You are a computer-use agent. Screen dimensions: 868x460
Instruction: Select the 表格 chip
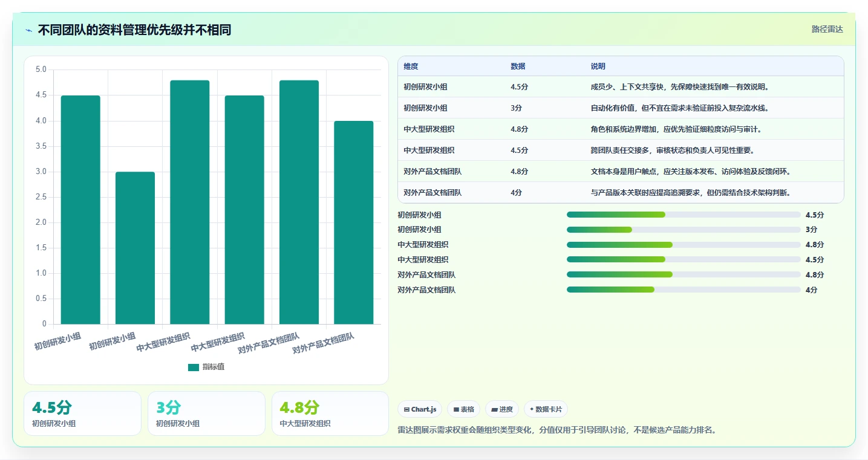coord(463,409)
